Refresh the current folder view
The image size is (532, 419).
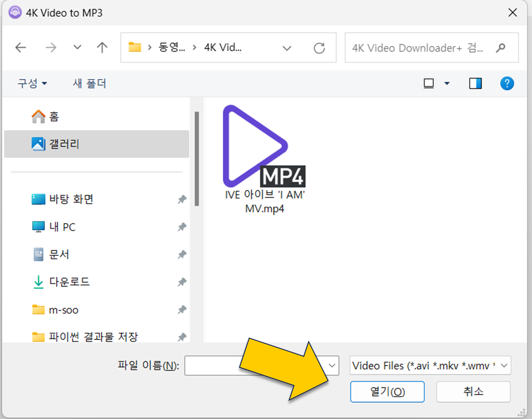(x=319, y=48)
